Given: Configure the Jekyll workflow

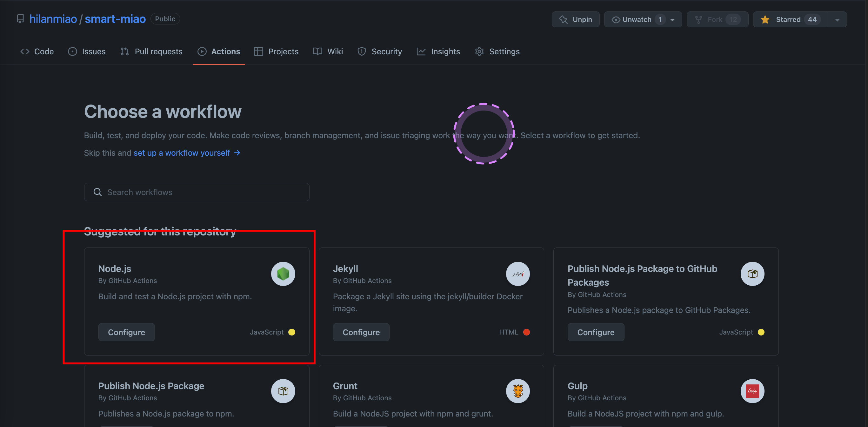Looking at the screenshot, I should pos(361,332).
